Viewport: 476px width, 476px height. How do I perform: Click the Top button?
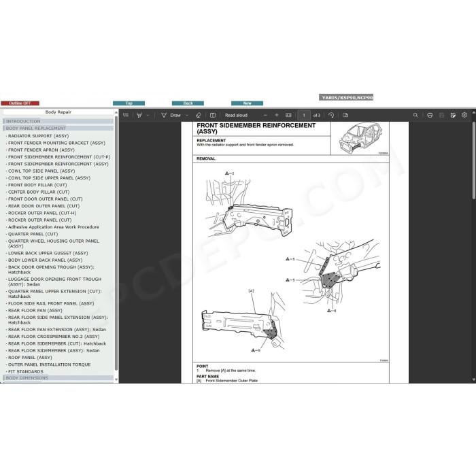pos(129,103)
